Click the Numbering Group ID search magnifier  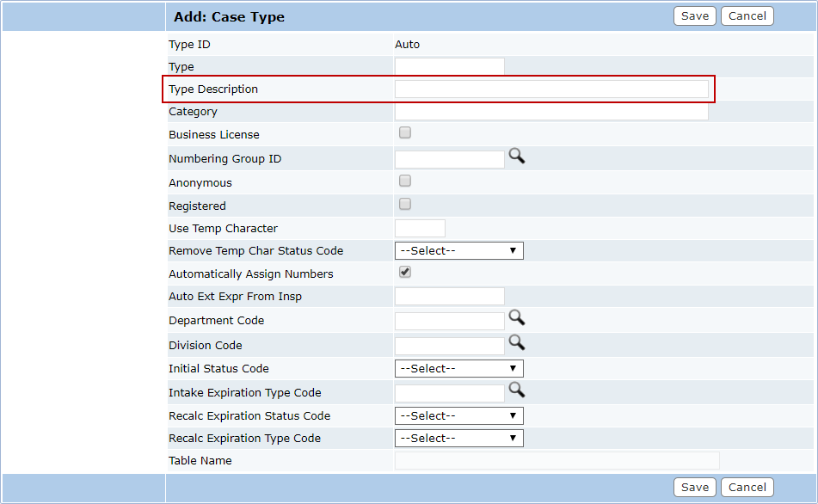tap(516, 156)
